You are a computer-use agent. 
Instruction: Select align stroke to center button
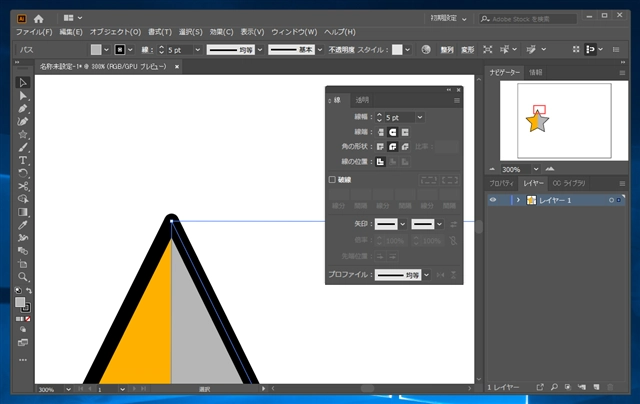pos(380,162)
